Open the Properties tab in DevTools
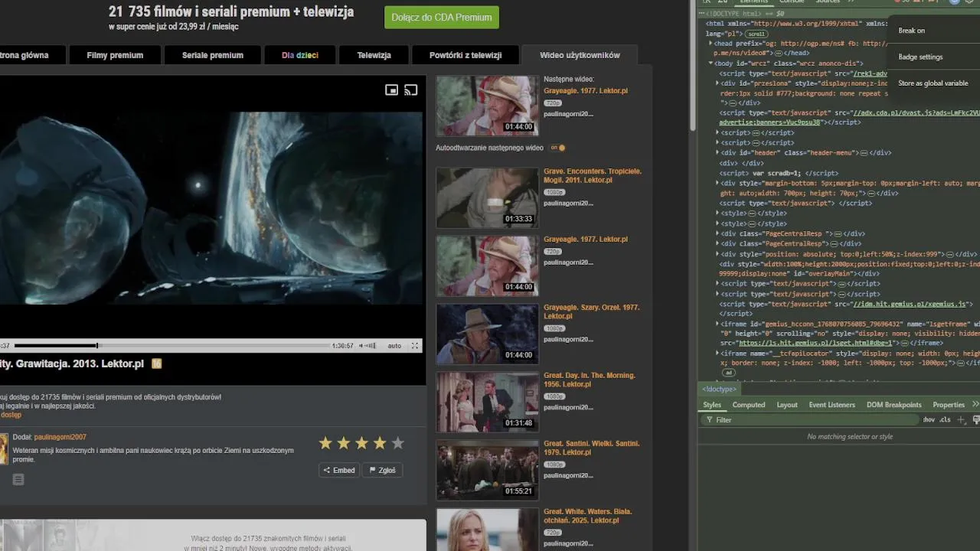980x551 pixels. coord(949,405)
